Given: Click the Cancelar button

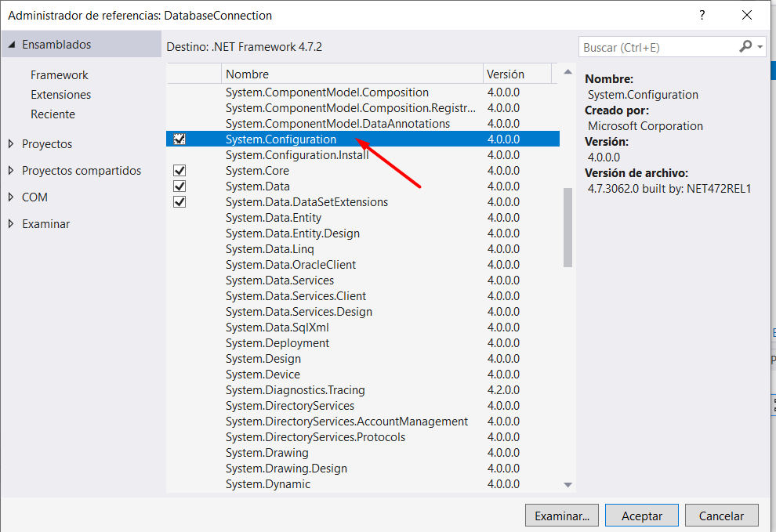Looking at the screenshot, I should click(x=721, y=516).
